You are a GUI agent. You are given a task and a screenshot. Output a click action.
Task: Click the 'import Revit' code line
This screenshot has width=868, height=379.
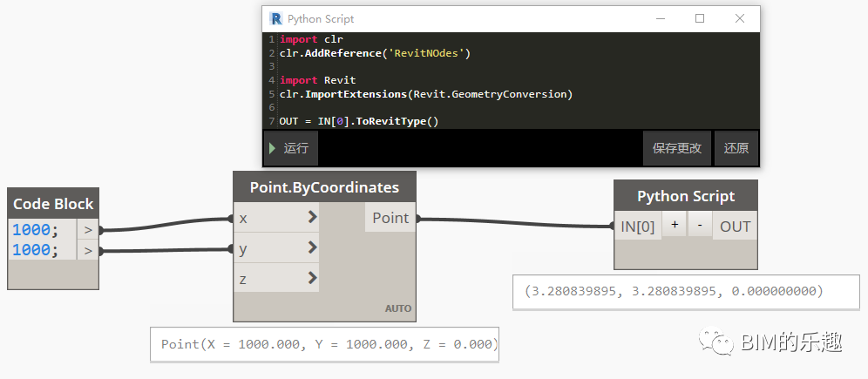(x=318, y=80)
